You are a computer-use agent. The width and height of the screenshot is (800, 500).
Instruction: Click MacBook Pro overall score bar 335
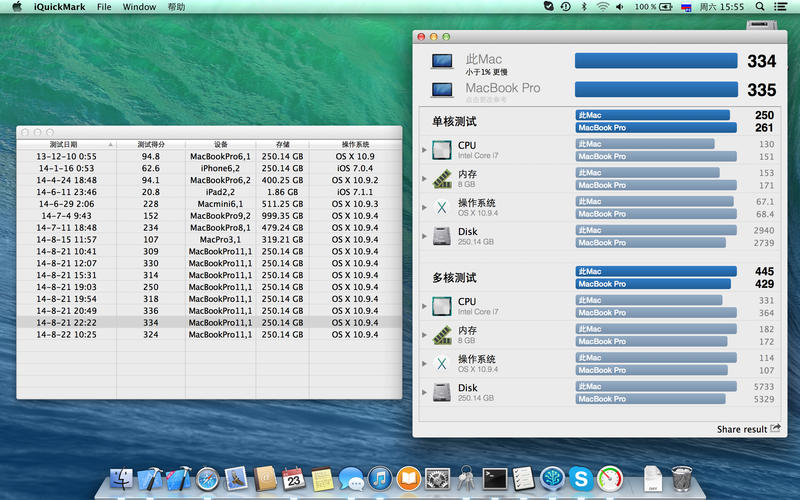[656, 89]
